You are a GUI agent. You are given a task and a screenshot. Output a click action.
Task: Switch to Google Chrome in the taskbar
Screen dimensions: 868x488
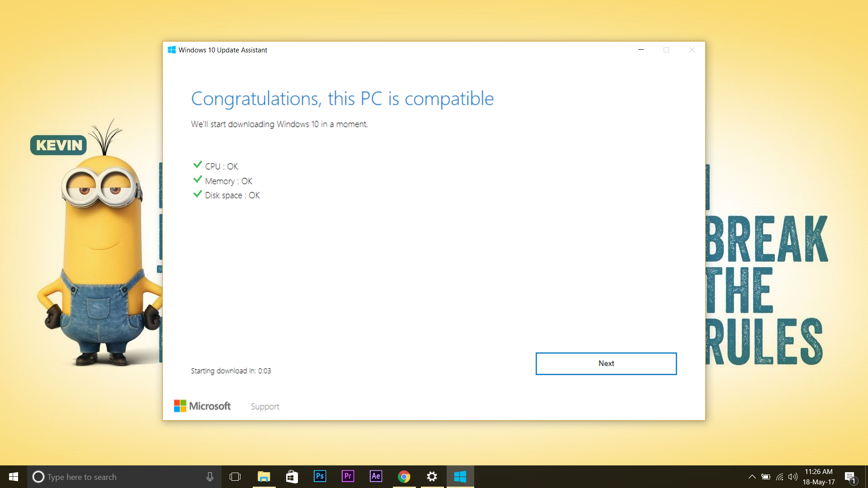tap(404, 477)
